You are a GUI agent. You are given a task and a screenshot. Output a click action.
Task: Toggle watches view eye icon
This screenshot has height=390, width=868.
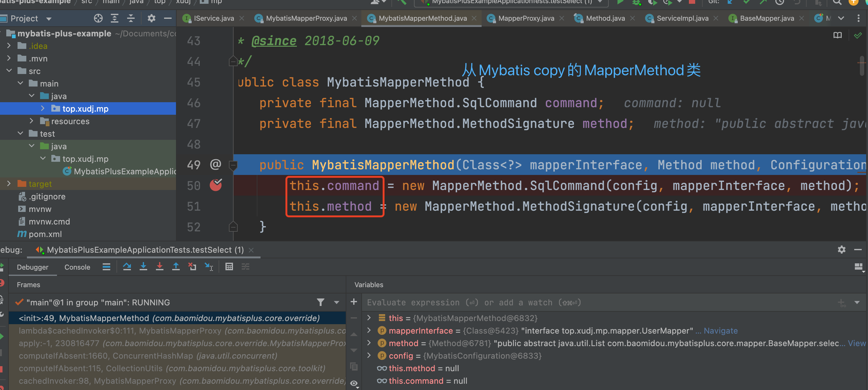[x=354, y=383]
